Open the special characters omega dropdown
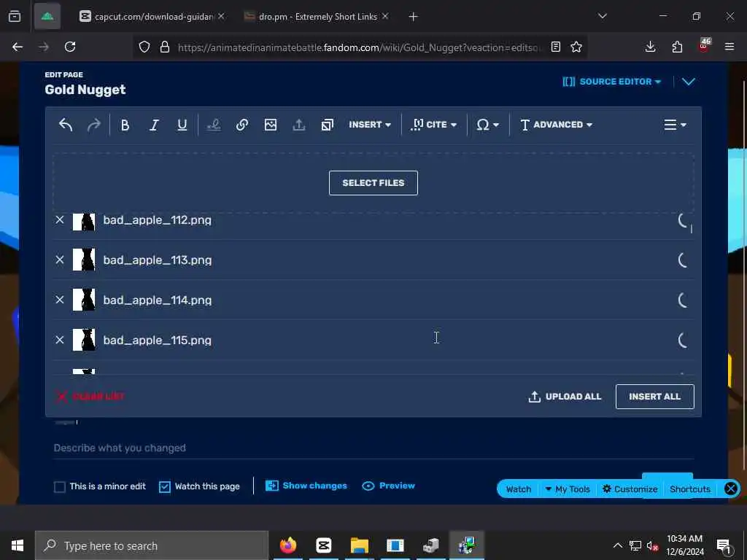This screenshot has height=560, width=747. [487, 125]
